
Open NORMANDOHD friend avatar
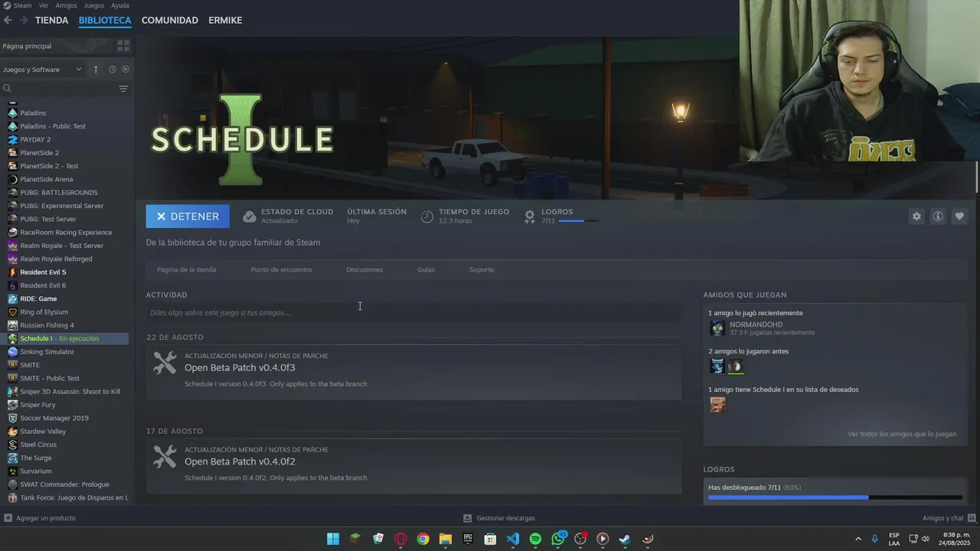[x=717, y=328]
